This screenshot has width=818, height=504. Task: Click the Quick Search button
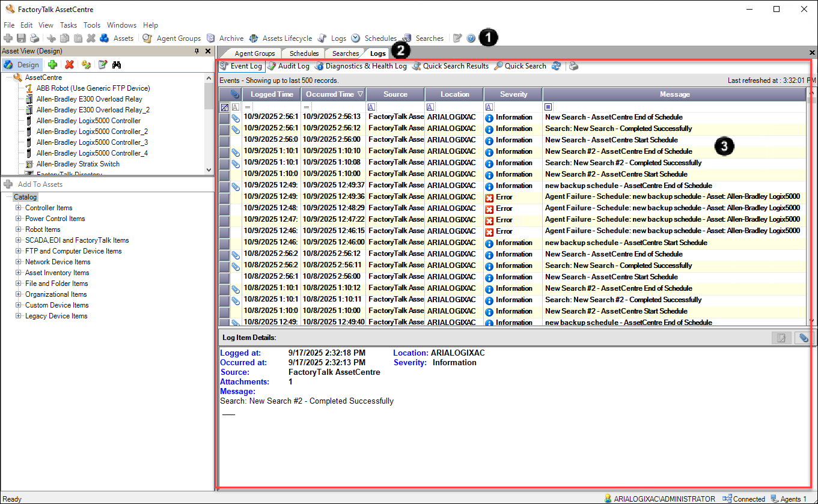[520, 66]
